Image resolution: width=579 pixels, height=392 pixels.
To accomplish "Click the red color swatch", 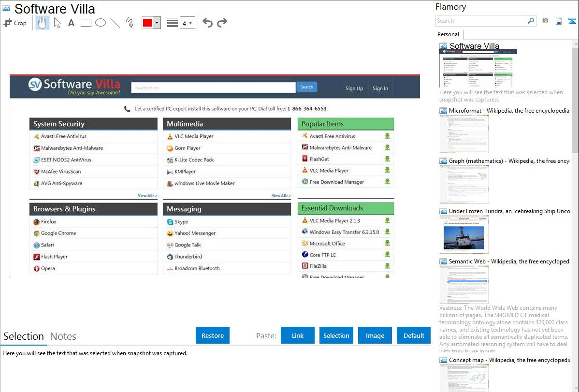I will [147, 23].
